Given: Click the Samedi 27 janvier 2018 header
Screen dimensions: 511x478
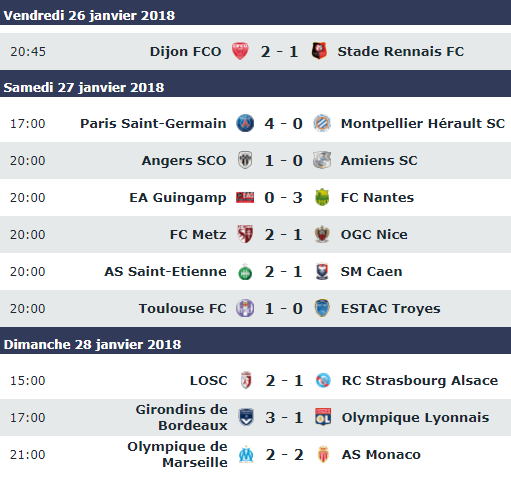Looking at the screenshot, I should pos(84,87).
